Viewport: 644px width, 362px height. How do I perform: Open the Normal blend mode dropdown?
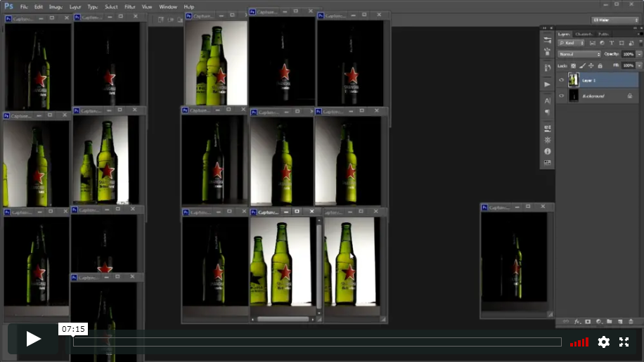click(579, 54)
